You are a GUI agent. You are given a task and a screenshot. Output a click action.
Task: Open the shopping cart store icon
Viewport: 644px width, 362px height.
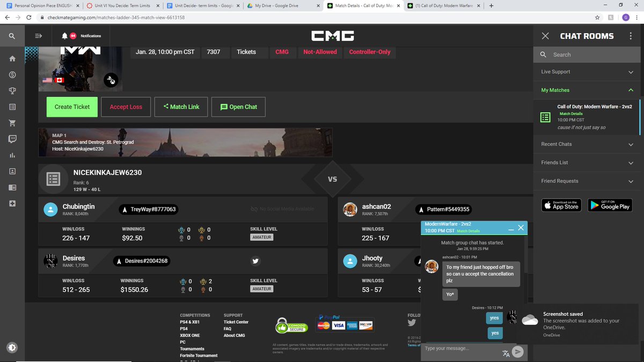[12, 123]
